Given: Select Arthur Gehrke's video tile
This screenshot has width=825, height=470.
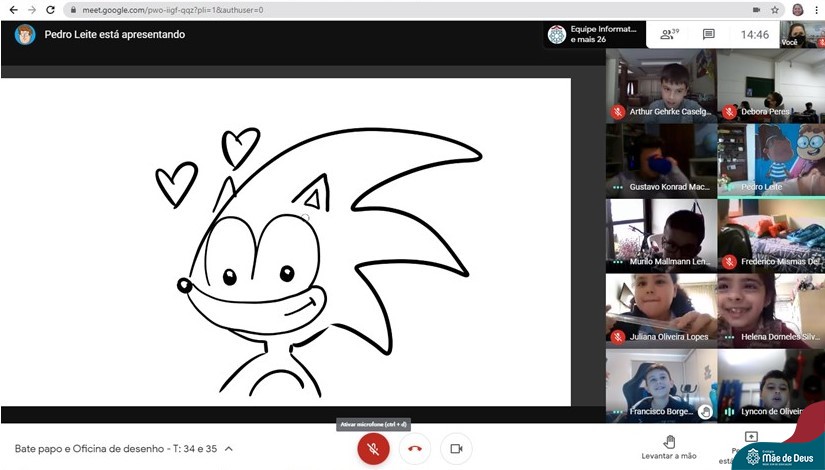Looking at the screenshot, I should click(x=660, y=85).
